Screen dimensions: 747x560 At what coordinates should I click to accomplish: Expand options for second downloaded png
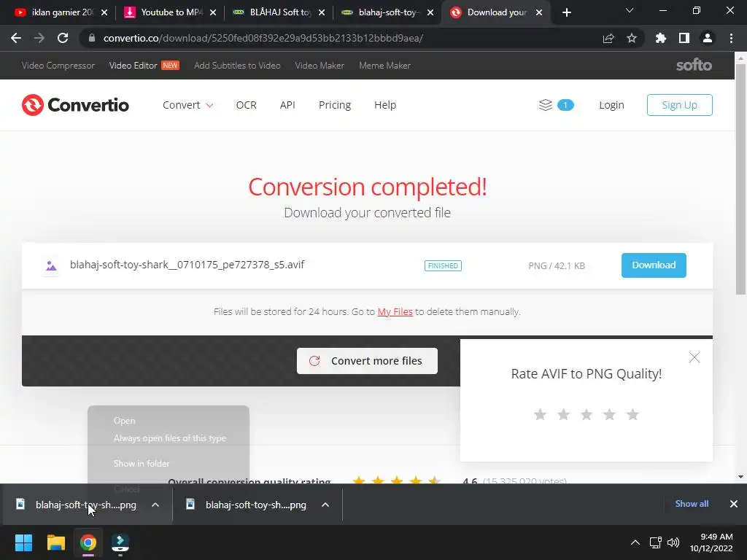[325, 505]
